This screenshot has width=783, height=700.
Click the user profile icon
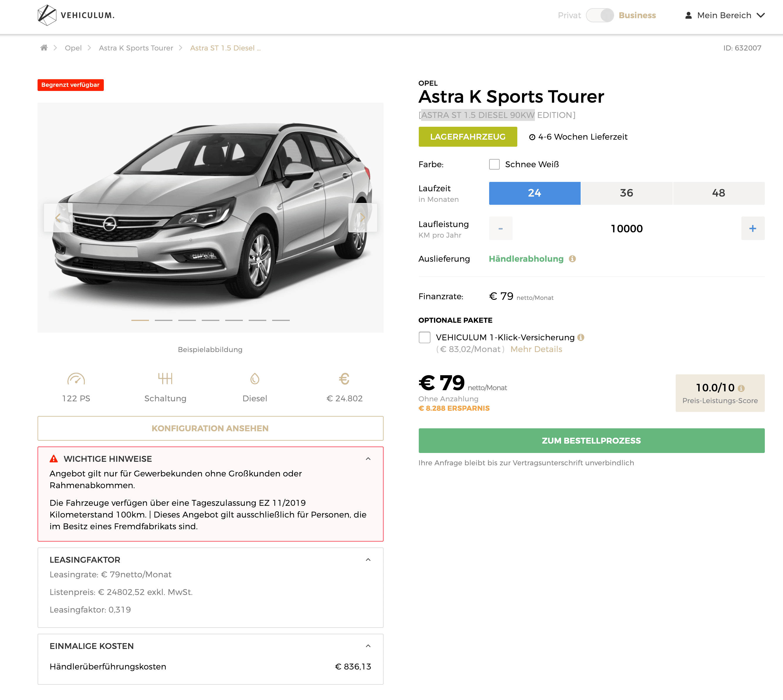(x=689, y=15)
